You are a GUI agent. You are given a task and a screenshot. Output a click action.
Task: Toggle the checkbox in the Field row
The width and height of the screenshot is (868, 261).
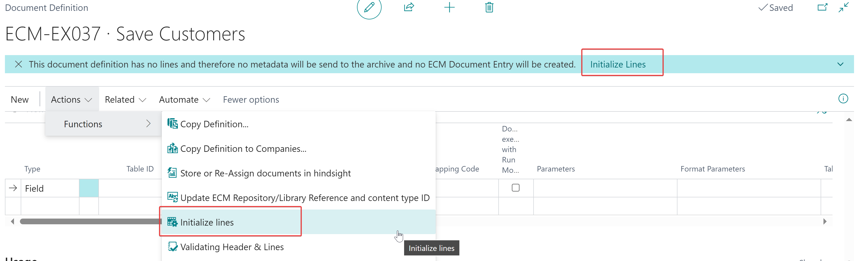point(515,188)
